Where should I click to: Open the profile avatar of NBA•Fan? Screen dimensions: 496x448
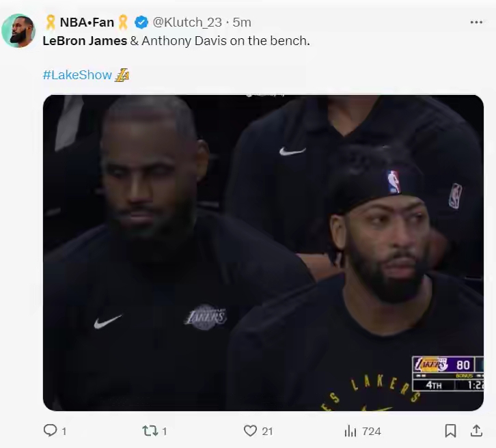(18, 31)
